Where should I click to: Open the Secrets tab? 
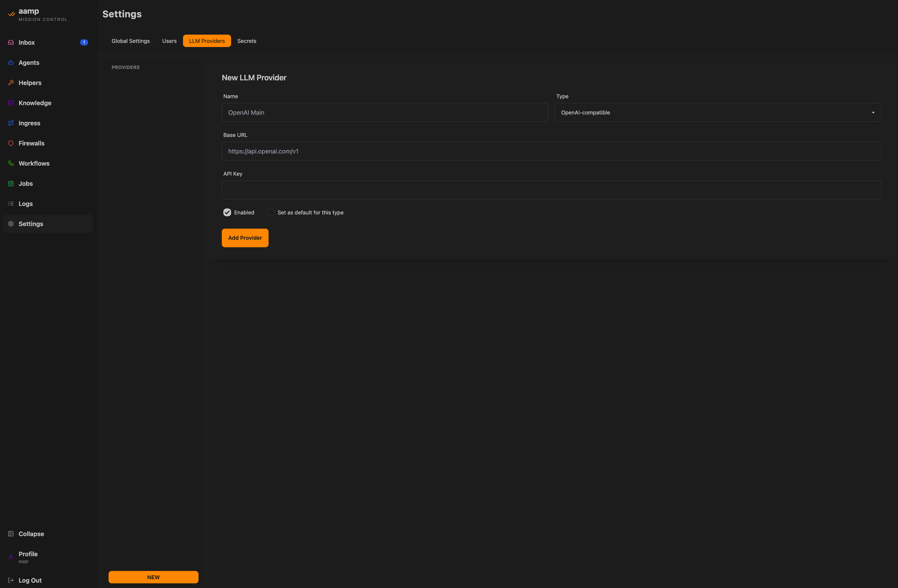click(x=247, y=41)
